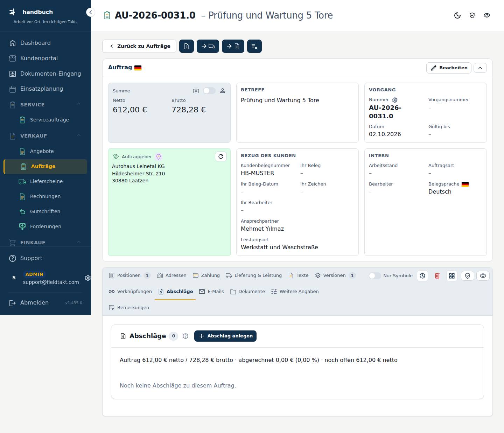Click the person icon in the Summe card
504x433 pixels.
click(x=223, y=91)
